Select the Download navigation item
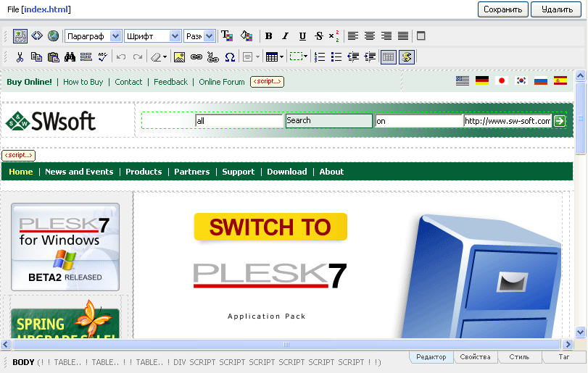The height and width of the screenshot is (373, 588). coord(287,172)
